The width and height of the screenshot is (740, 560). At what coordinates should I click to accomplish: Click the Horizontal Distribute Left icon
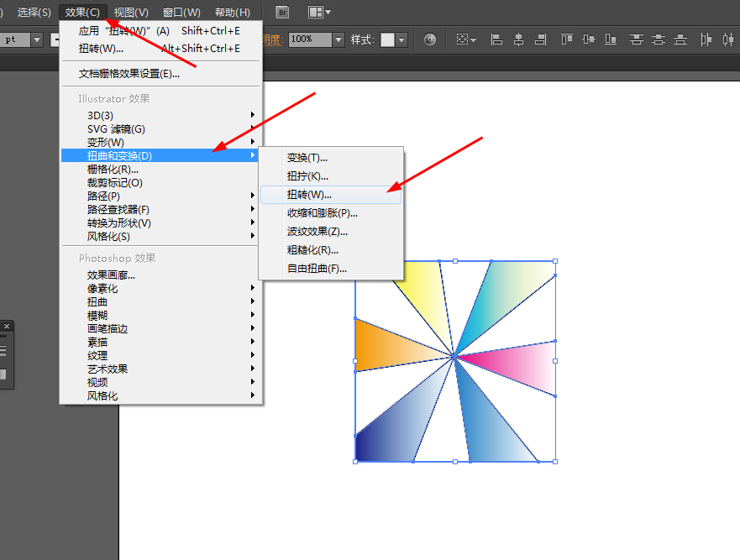706,39
